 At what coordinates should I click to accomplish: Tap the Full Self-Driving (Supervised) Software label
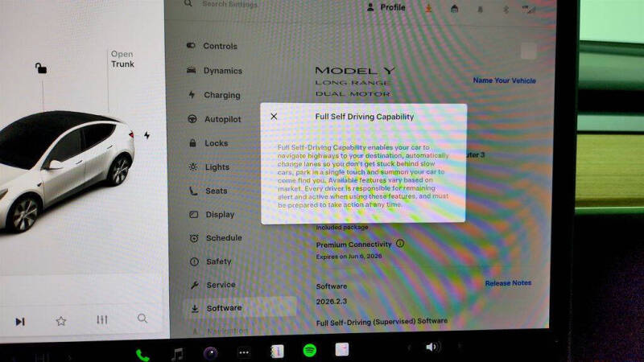(x=382, y=323)
